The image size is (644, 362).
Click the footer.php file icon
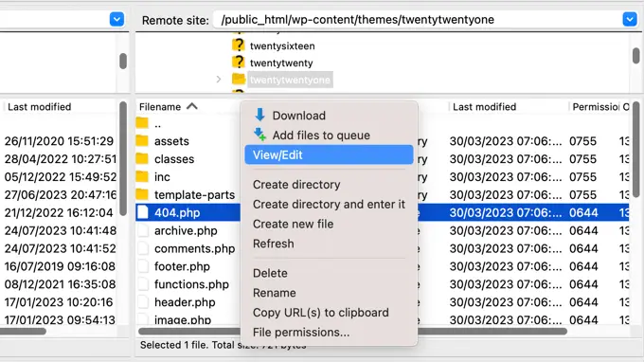pos(143,266)
